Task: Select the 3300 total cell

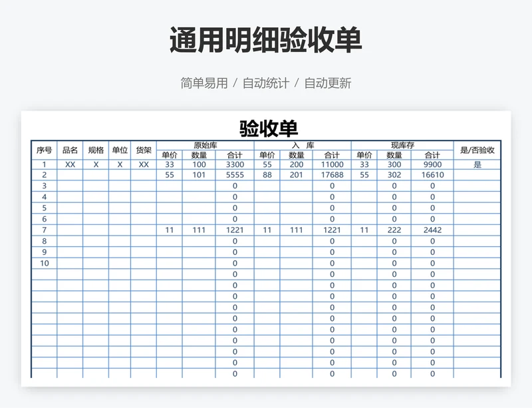Action: click(235, 165)
